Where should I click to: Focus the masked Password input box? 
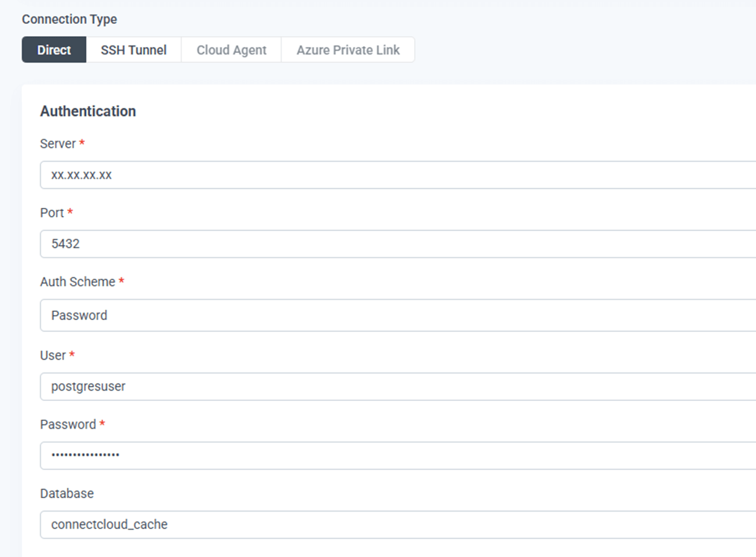tap(395, 455)
